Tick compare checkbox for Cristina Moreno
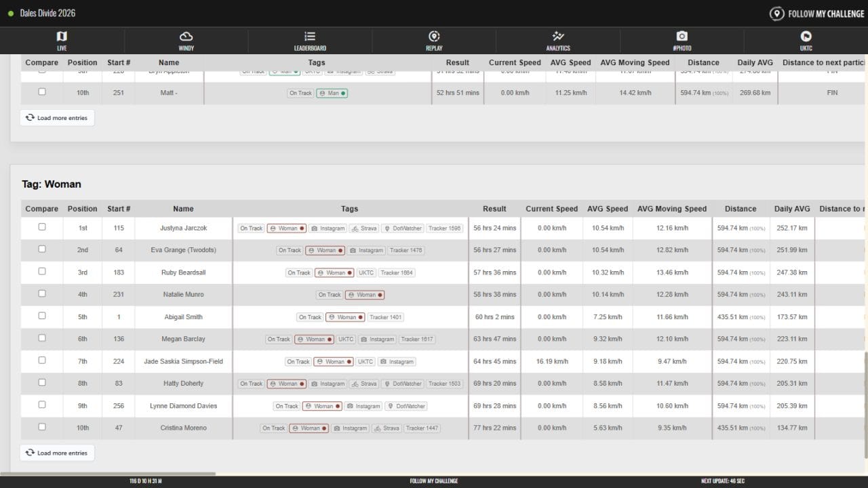Viewport: 868px width, 488px height. click(42, 427)
